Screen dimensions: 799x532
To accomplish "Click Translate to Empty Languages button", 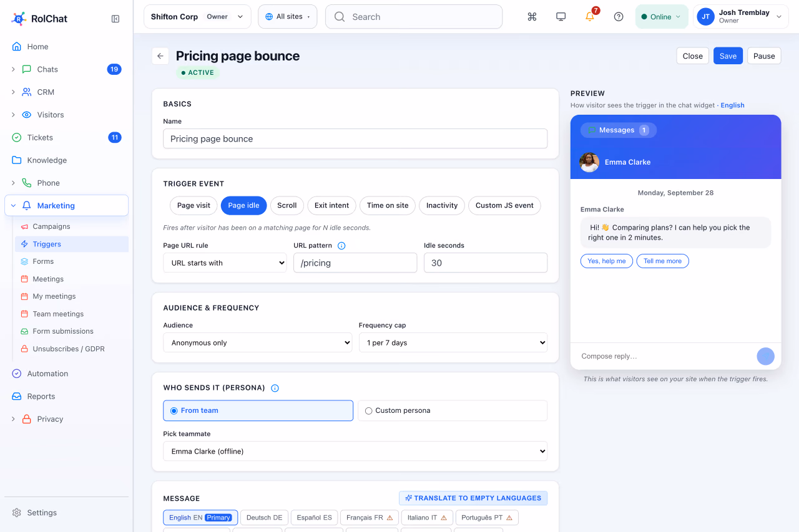I will (x=473, y=498).
